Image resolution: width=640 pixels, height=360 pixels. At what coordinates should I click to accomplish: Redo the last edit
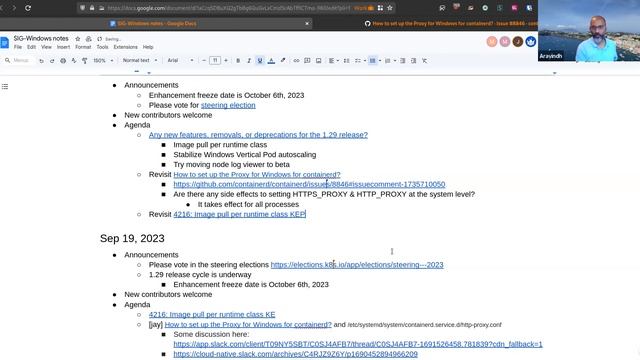52,60
